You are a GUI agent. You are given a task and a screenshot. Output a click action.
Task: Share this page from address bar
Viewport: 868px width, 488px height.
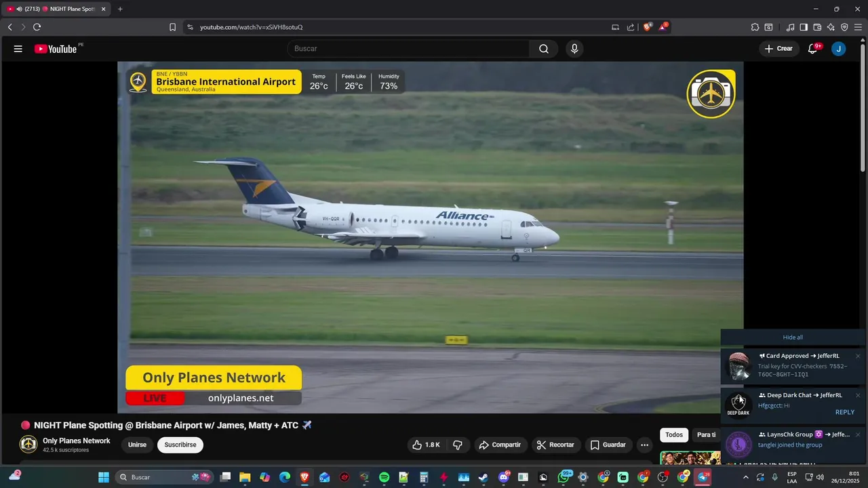tap(631, 27)
